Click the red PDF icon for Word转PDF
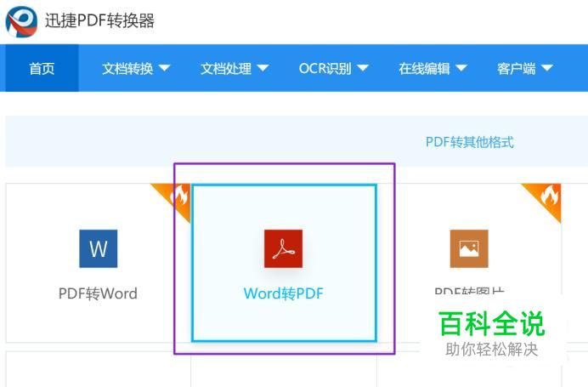 [x=284, y=248]
